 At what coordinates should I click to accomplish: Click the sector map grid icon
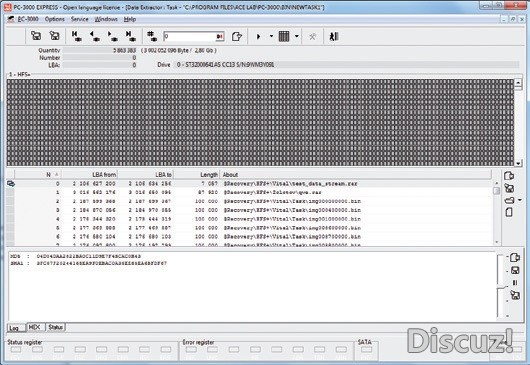(x=284, y=36)
